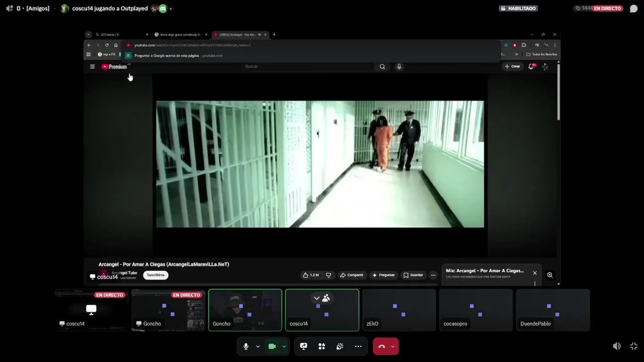Screen dimensions: 644x362
Task: Click the HABILITADO badge
Action: (518, 9)
